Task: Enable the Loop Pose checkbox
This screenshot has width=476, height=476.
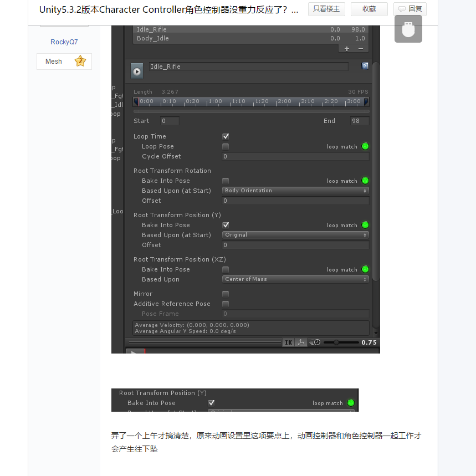Action: [226, 147]
